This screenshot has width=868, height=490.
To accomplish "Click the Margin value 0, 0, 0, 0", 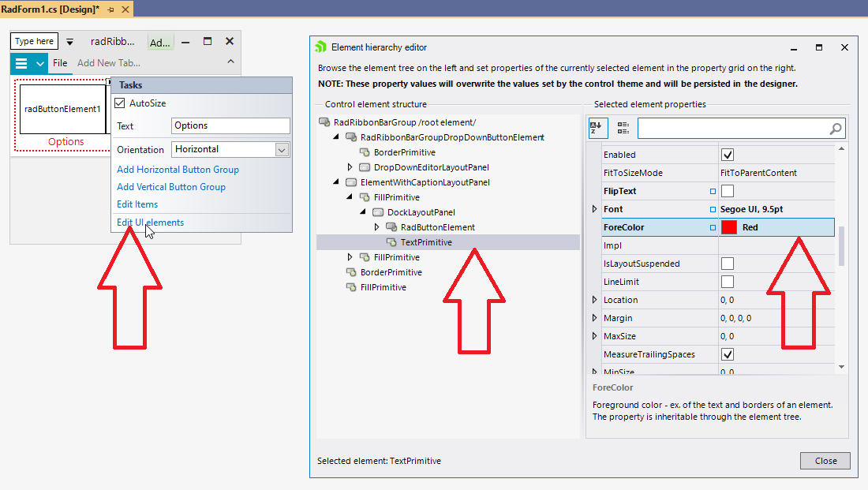I will tap(735, 318).
